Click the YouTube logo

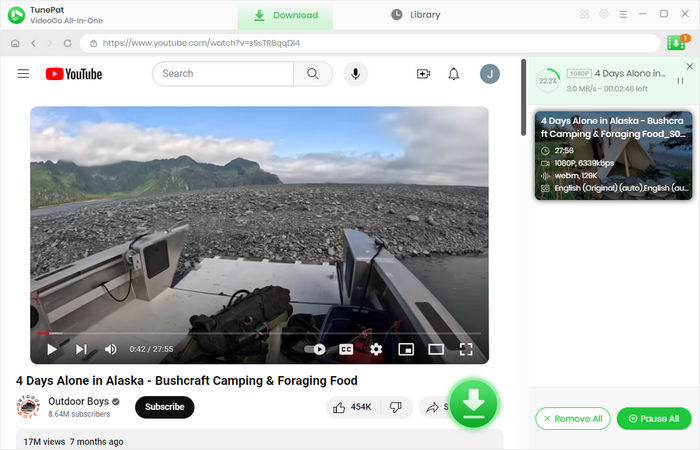point(74,74)
